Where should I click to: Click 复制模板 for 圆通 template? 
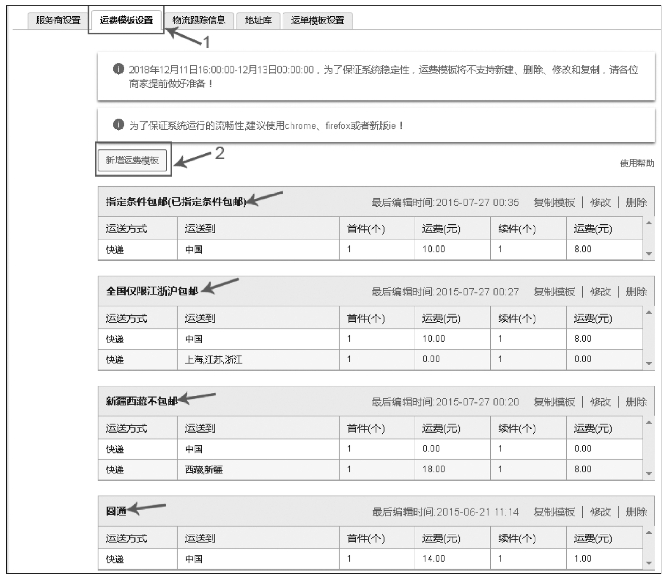coord(554,511)
